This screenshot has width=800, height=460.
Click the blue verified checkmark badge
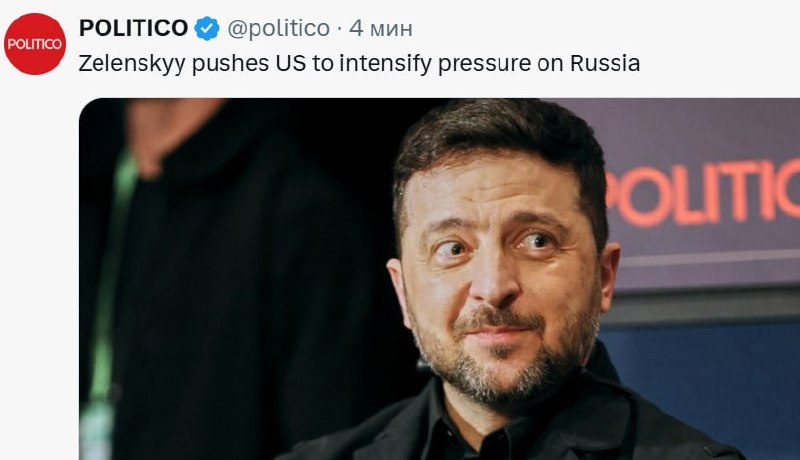point(207,28)
